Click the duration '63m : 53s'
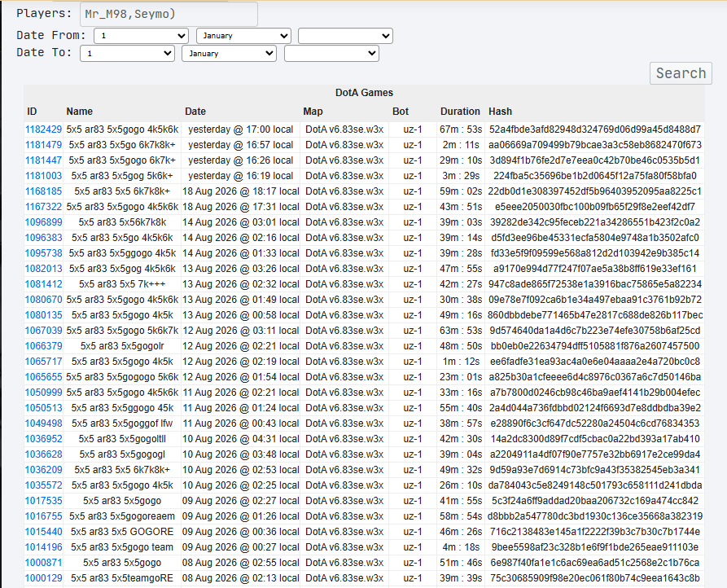 tap(461, 331)
